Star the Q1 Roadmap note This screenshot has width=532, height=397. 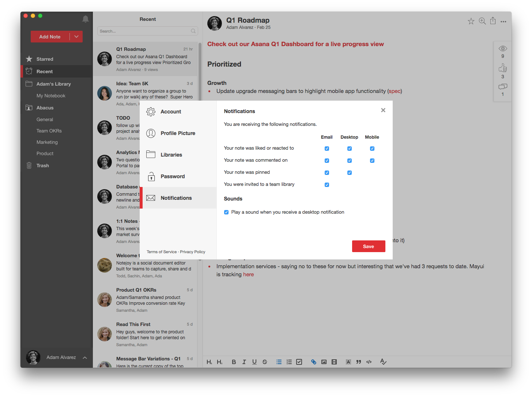(x=471, y=21)
